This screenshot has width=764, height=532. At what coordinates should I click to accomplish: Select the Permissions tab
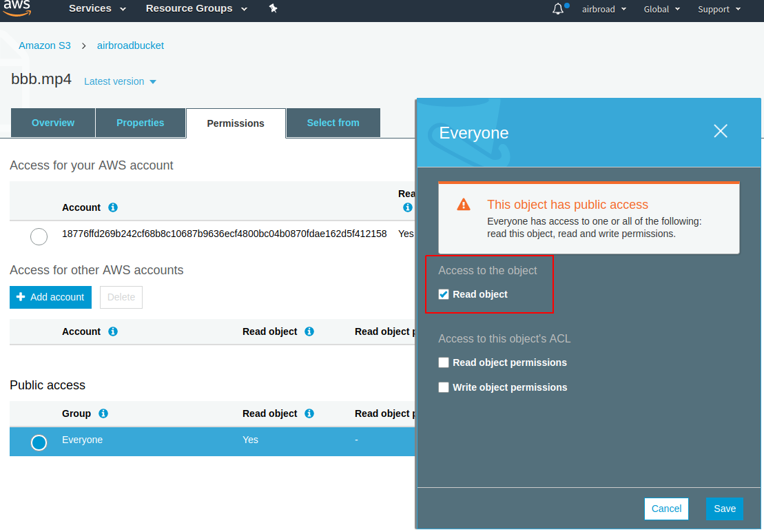[236, 123]
